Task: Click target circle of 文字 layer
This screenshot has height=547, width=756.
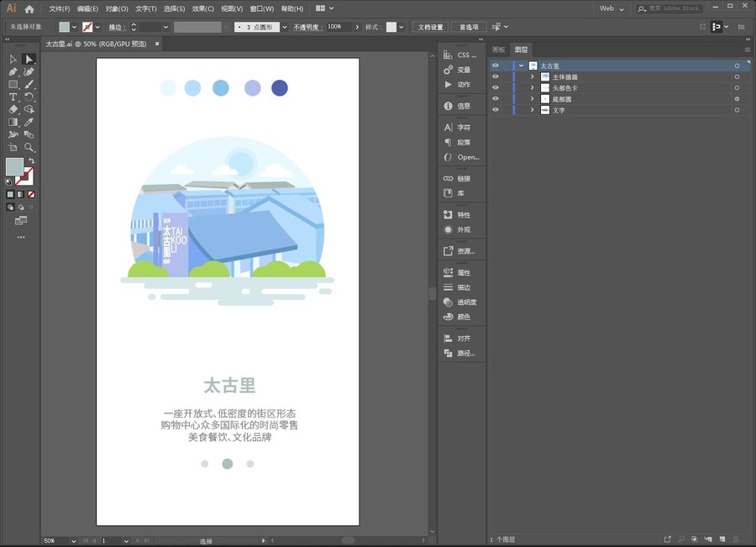Action: pos(737,110)
